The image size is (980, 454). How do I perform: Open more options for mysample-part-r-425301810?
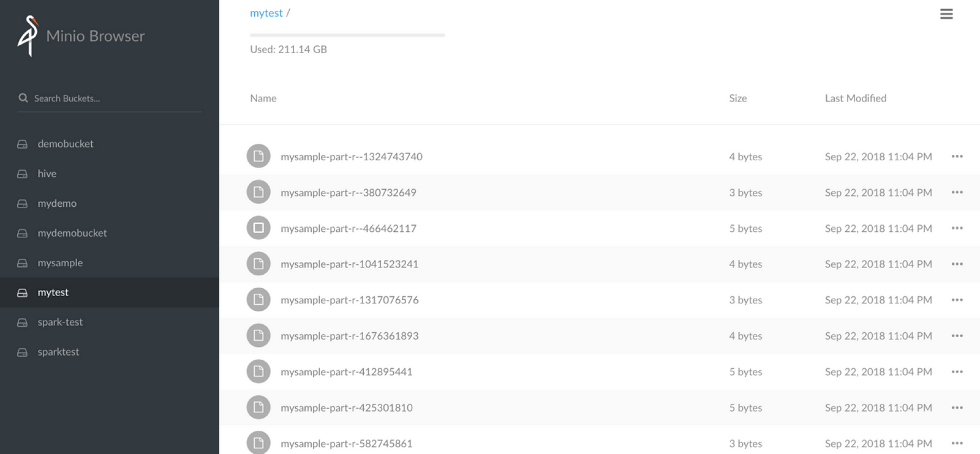tap(957, 407)
